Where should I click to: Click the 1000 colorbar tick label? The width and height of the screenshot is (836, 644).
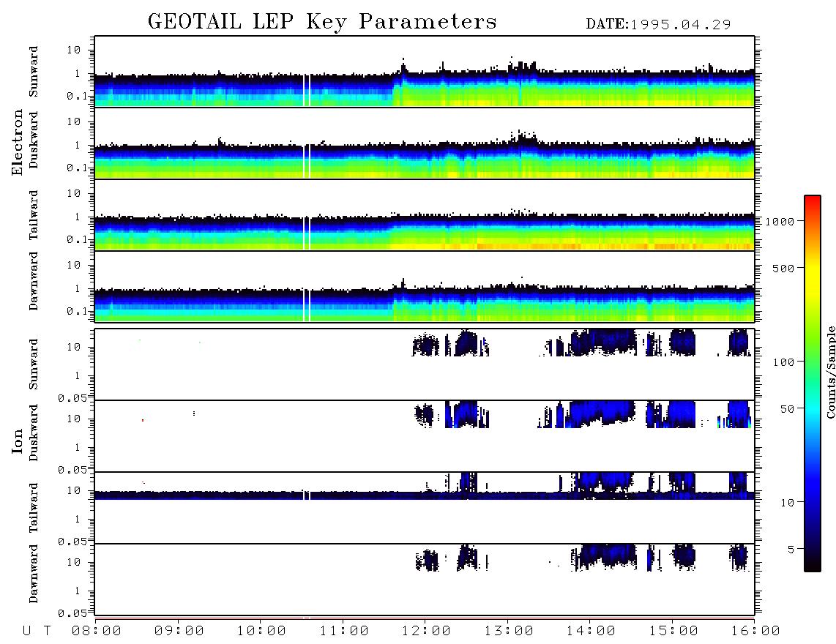pyautogui.click(x=779, y=221)
